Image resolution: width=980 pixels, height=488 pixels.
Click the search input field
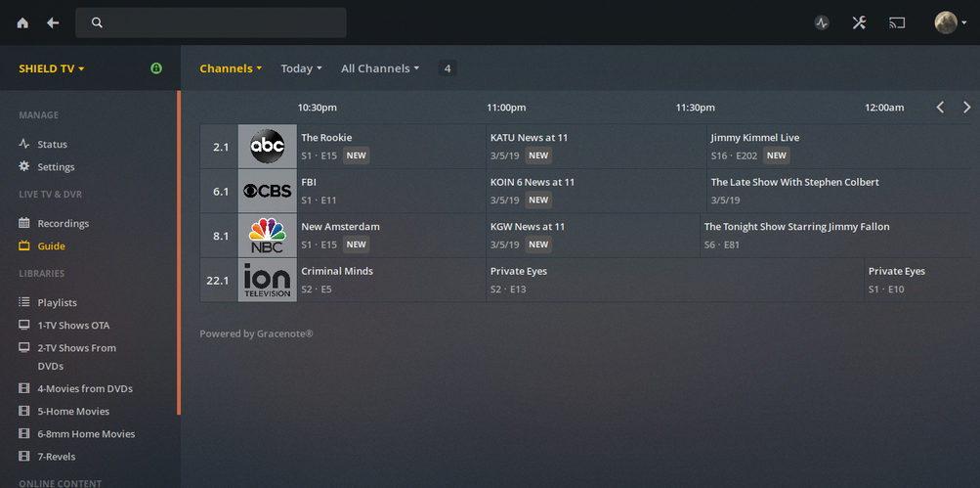[211, 22]
